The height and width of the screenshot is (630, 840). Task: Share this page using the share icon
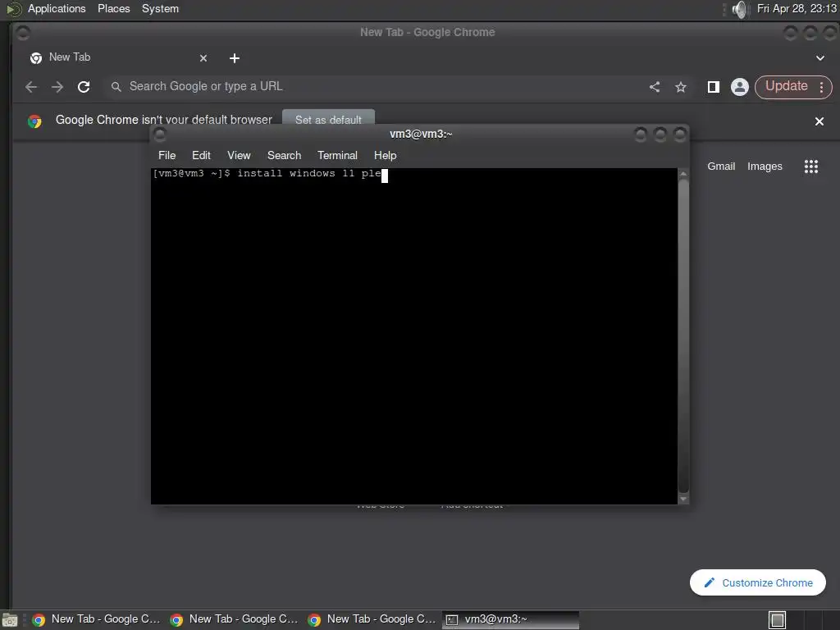[x=655, y=87]
